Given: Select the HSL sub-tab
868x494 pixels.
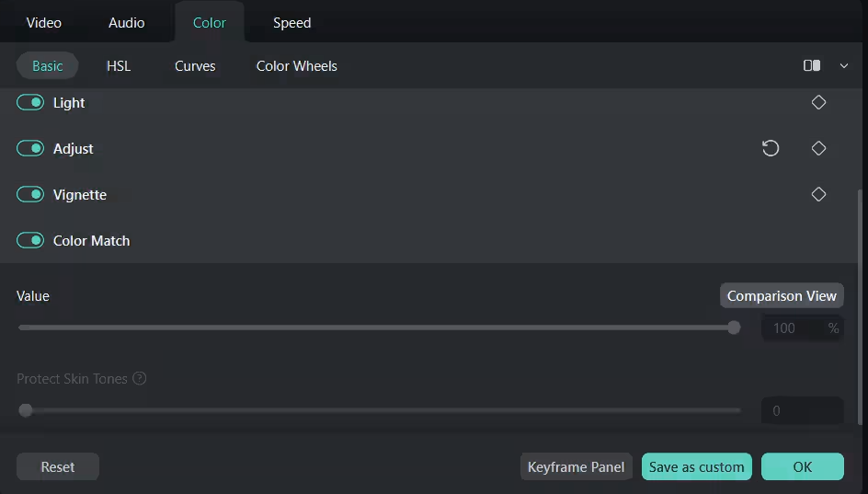Looking at the screenshot, I should pos(119,66).
